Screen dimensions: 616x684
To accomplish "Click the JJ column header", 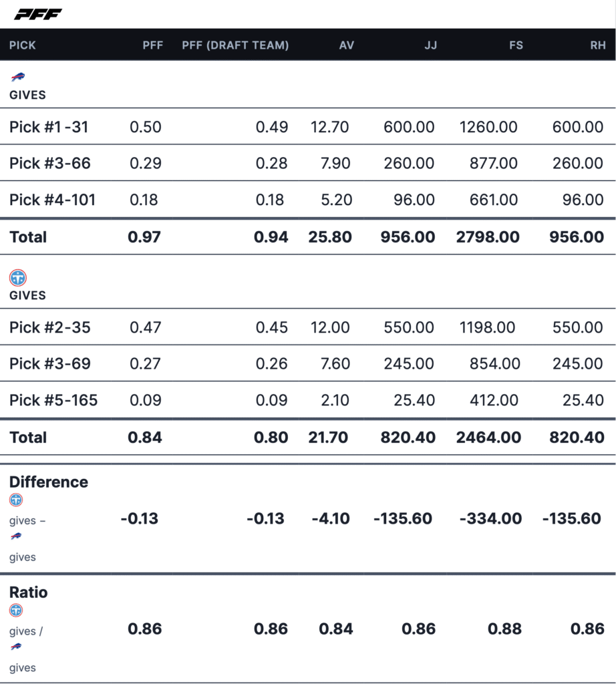I will click(428, 45).
